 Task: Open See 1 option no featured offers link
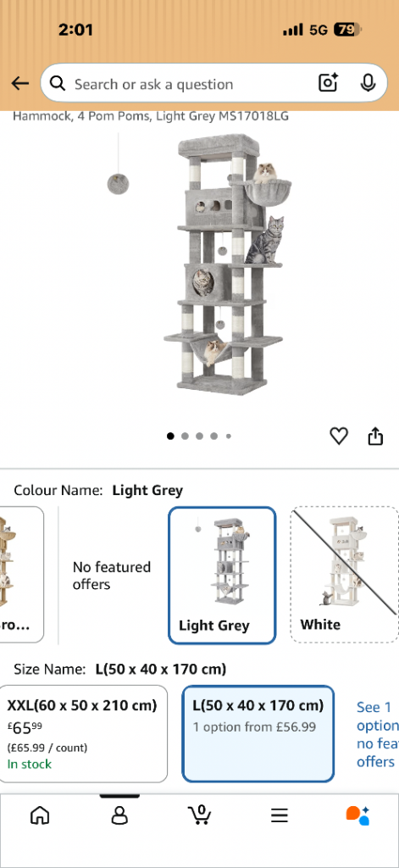click(x=377, y=734)
